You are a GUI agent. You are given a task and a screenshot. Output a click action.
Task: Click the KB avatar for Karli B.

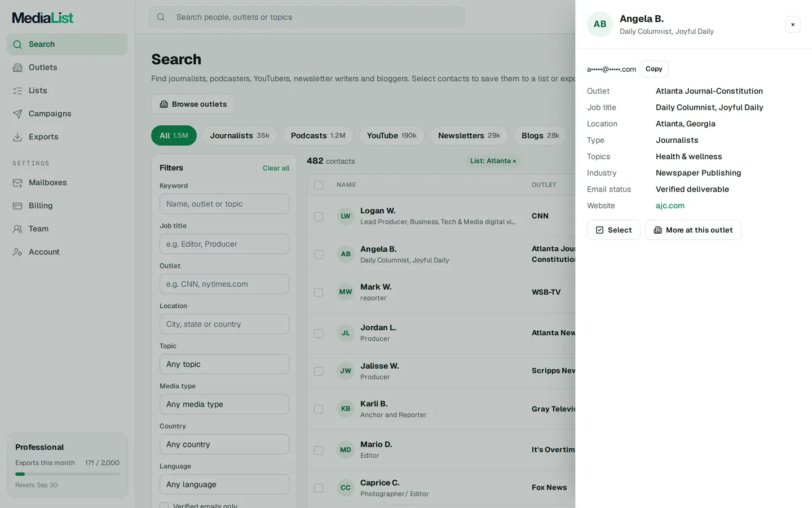[346, 409]
